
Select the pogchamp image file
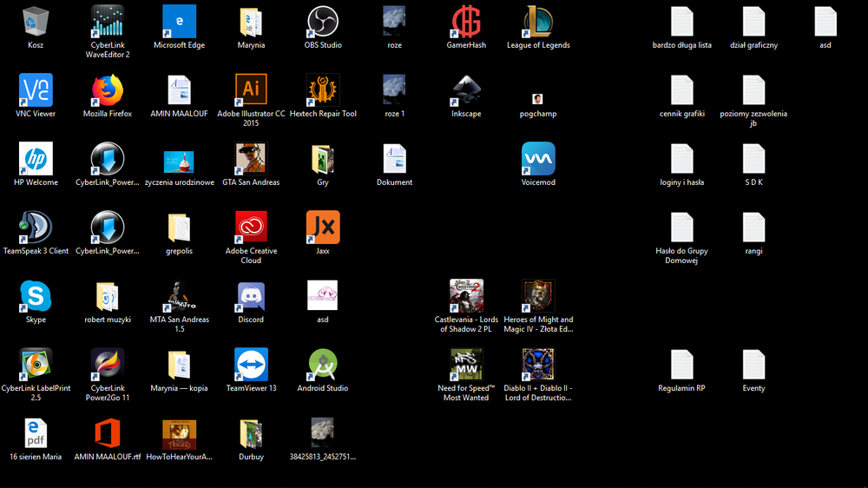[537, 99]
